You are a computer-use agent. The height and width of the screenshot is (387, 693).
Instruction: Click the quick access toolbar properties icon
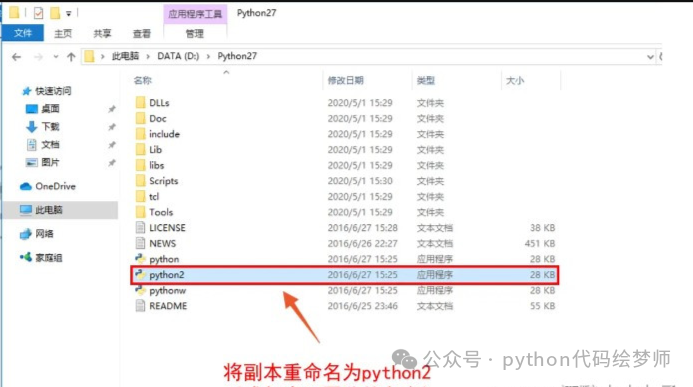[38, 13]
